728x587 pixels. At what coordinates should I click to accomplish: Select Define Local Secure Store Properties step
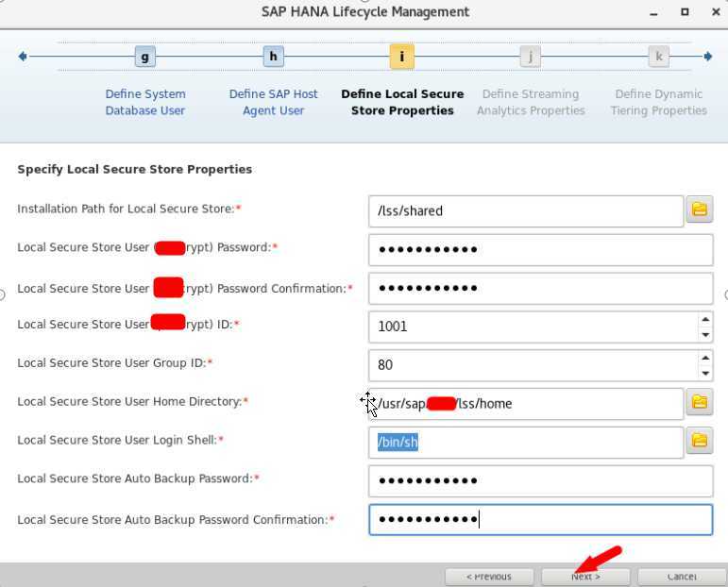(x=402, y=102)
